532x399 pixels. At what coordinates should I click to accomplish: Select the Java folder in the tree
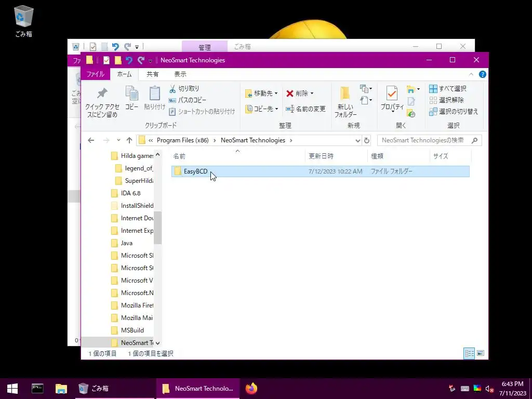click(127, 243)
